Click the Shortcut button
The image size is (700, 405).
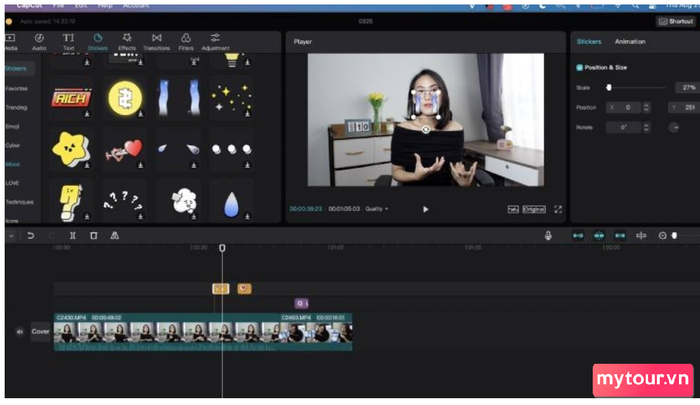coord(675,21)
